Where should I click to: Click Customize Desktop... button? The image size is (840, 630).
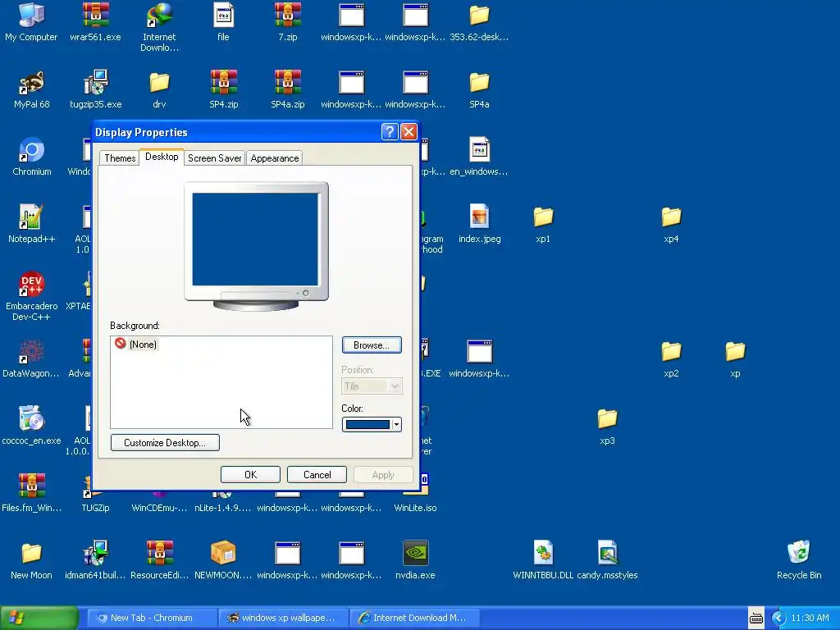point(165,442)
